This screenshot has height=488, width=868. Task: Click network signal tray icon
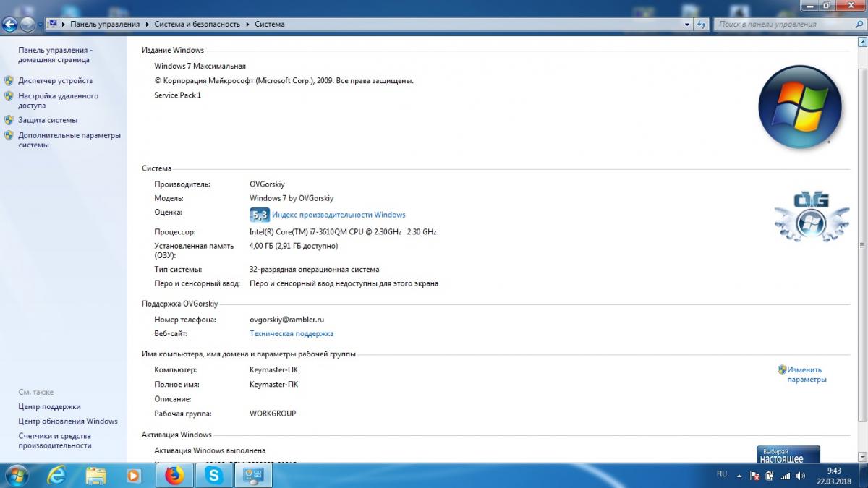786,476
